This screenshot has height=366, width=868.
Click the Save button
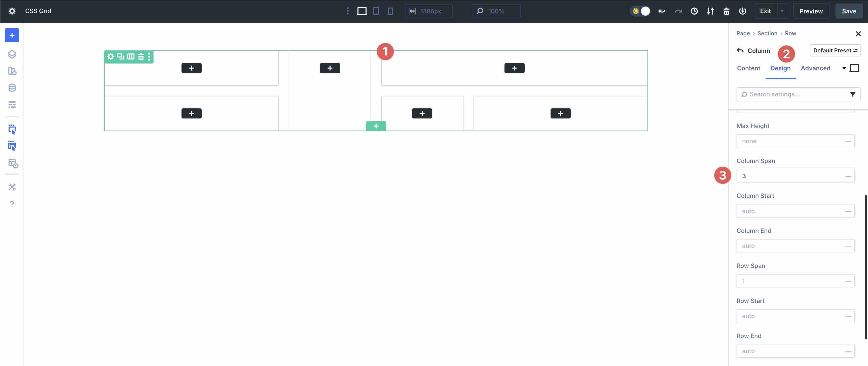click(x=849, y=11)
